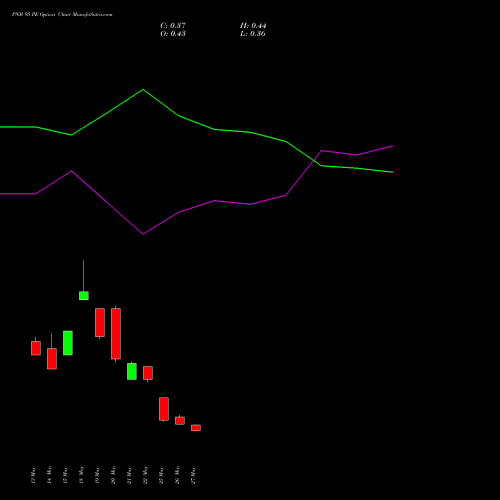
Task: Select the "13 May" date label
Action: [x=33, y=476]
